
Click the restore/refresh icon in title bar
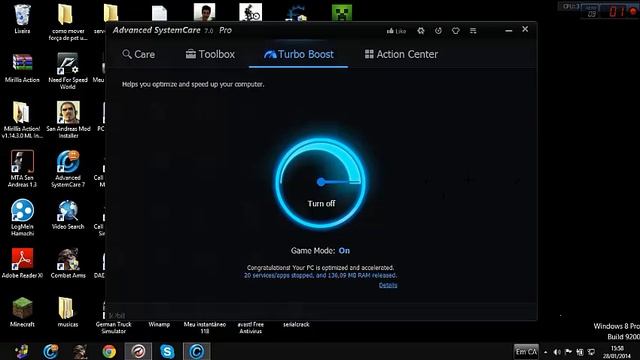click(x=438, y=31)
